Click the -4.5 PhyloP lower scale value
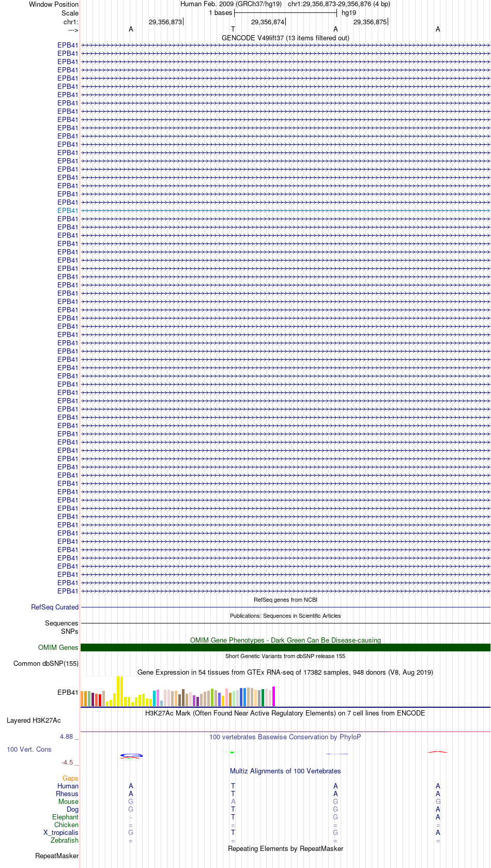Viewport: 491px width, 868px height. click(x=67, y=762)
